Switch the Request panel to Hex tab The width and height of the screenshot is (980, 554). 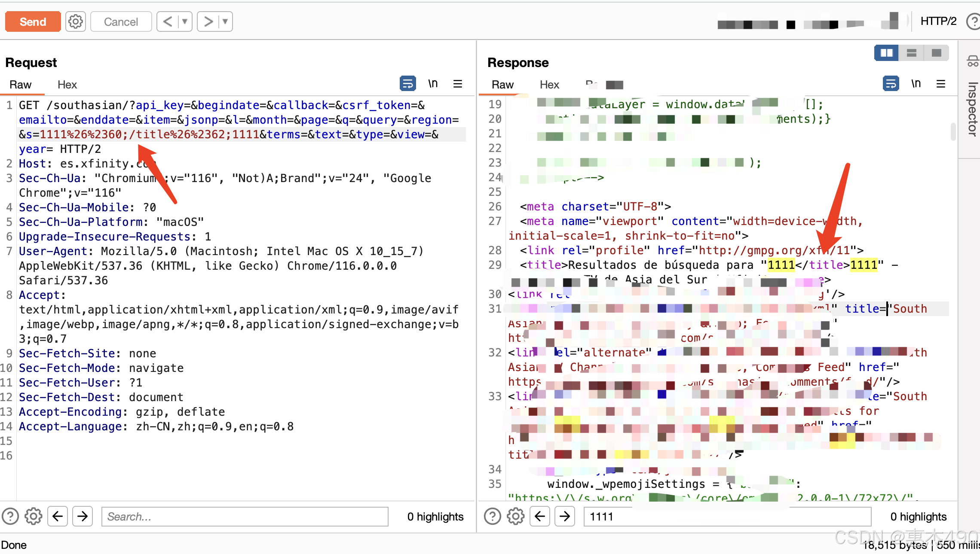pyautogui.click(x=67, y=85)
